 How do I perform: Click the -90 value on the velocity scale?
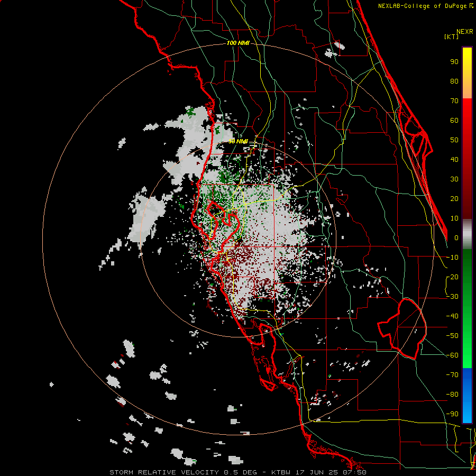pos(452,414)
